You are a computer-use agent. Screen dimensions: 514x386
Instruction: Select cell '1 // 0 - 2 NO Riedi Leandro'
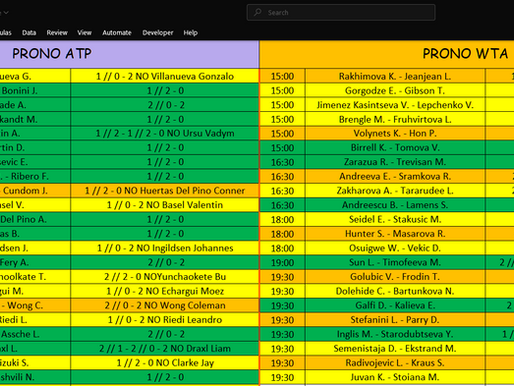[x=165, y=320]
